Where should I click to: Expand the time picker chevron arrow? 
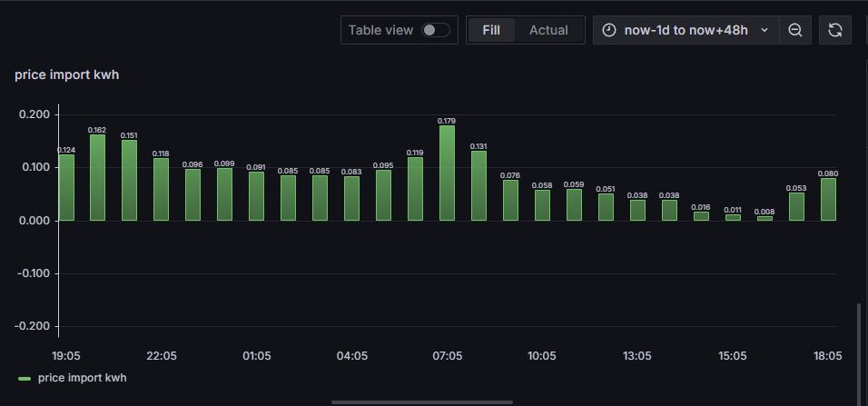tap(764, 30)
